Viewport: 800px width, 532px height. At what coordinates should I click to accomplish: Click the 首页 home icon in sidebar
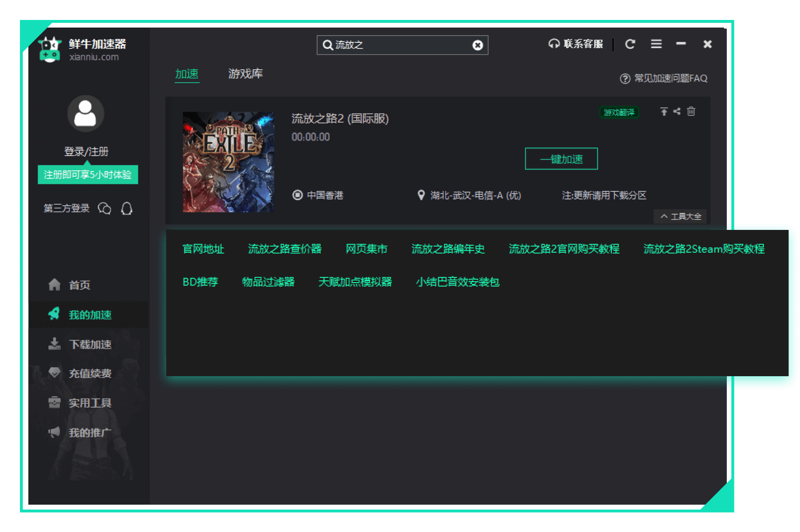coord(55,285)
